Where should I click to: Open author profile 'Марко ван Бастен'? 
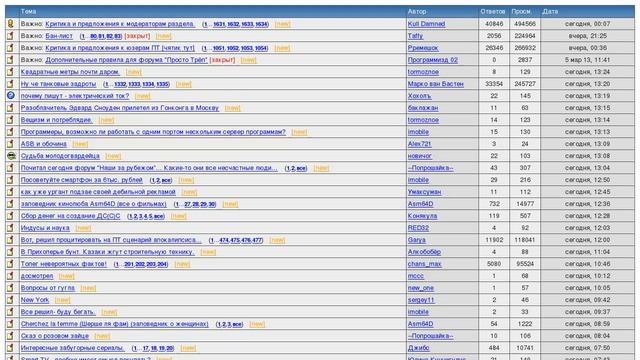(436, 84)
